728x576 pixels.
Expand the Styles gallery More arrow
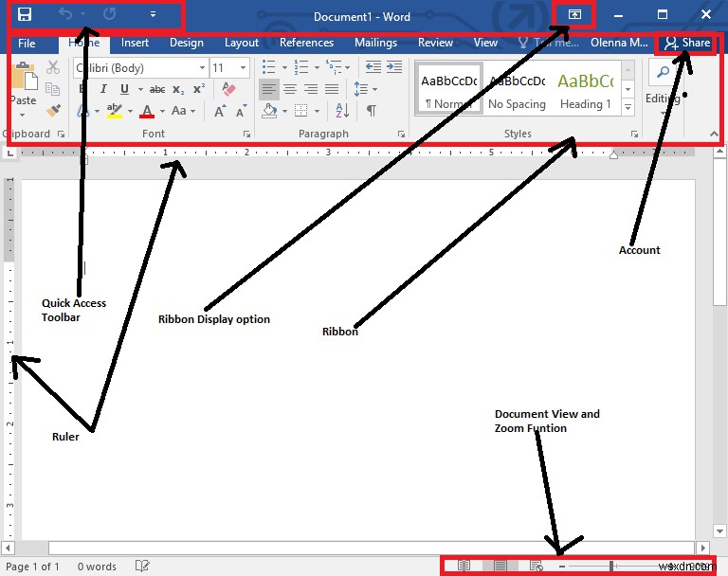pos(628,107)
